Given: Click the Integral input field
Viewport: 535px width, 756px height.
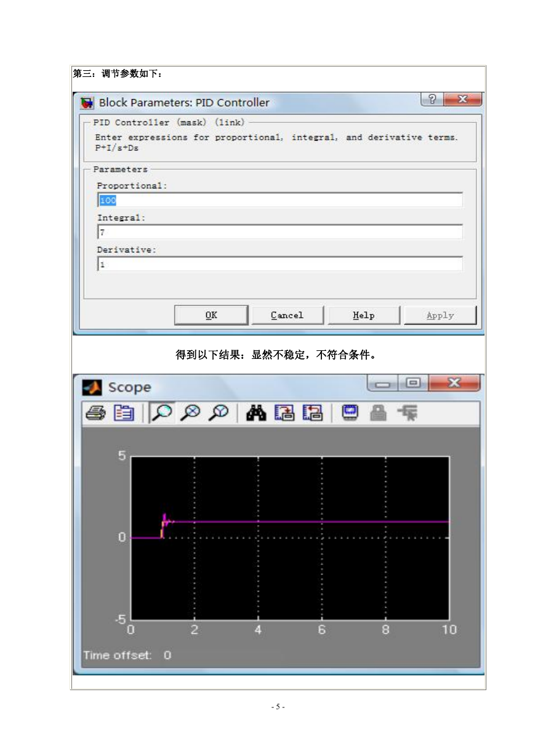Looking at the screenshot, I should point(280,232).
